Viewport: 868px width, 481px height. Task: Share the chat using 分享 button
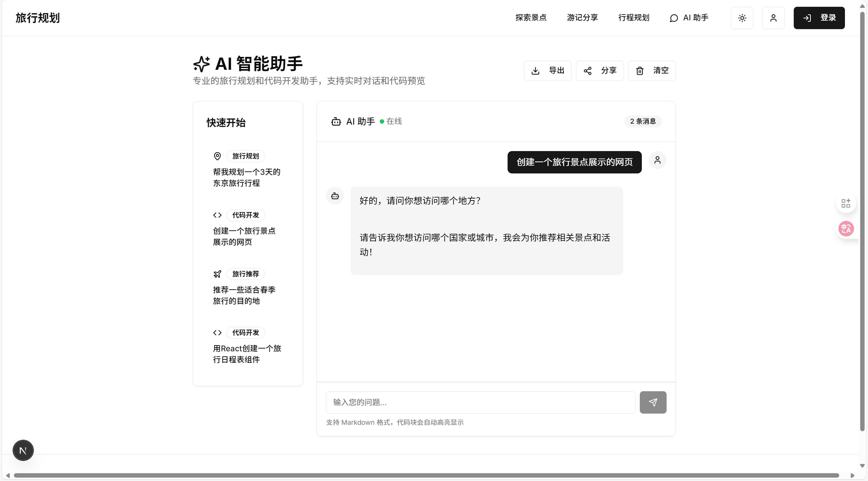tap(599, 71)
